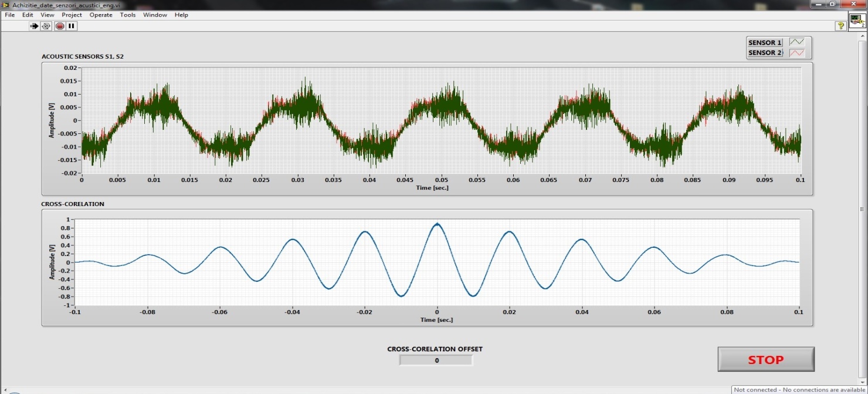
Task: Click the Run Continuously icon
Action: coord(46,26)
